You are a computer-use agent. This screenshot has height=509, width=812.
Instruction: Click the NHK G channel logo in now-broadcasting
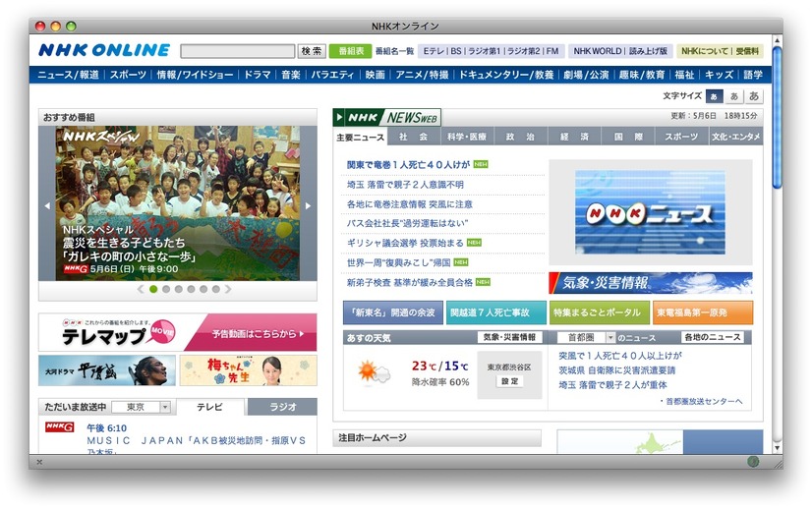click(60, 427)
